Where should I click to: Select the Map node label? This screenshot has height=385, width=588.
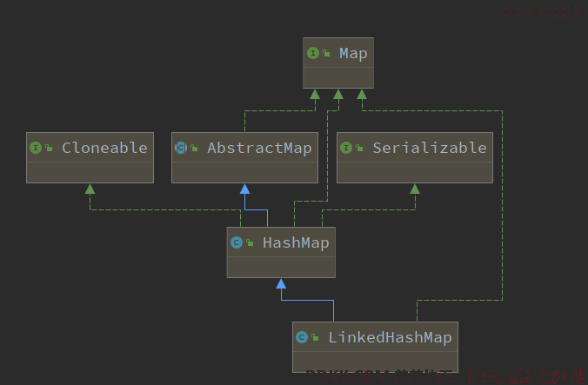pos(353,54)
